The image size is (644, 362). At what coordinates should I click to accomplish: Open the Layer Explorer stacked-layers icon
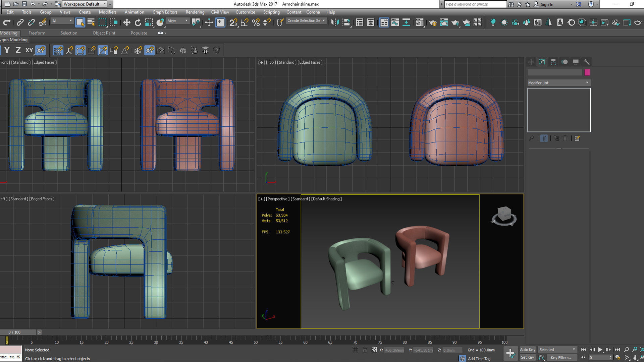(x=371, y=22)
